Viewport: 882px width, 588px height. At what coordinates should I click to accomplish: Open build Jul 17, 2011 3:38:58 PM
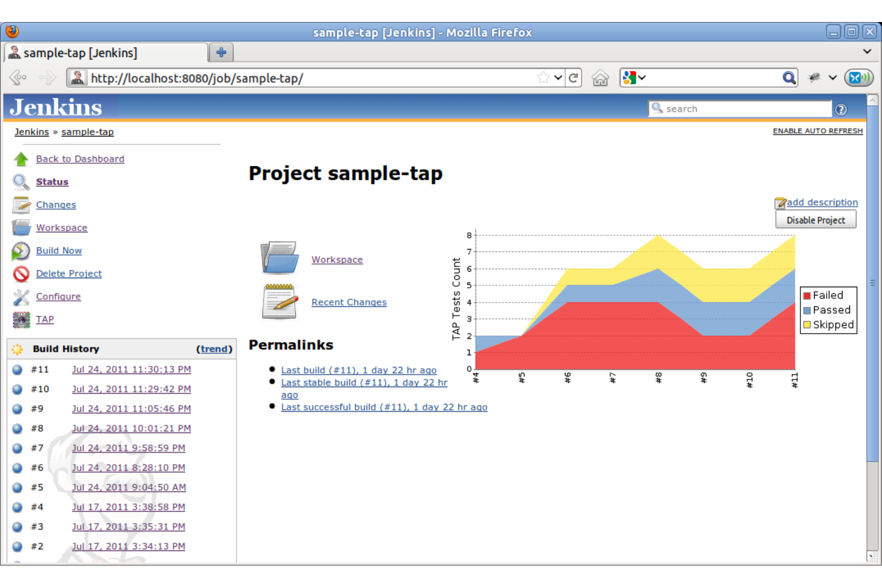click(128, 507)
